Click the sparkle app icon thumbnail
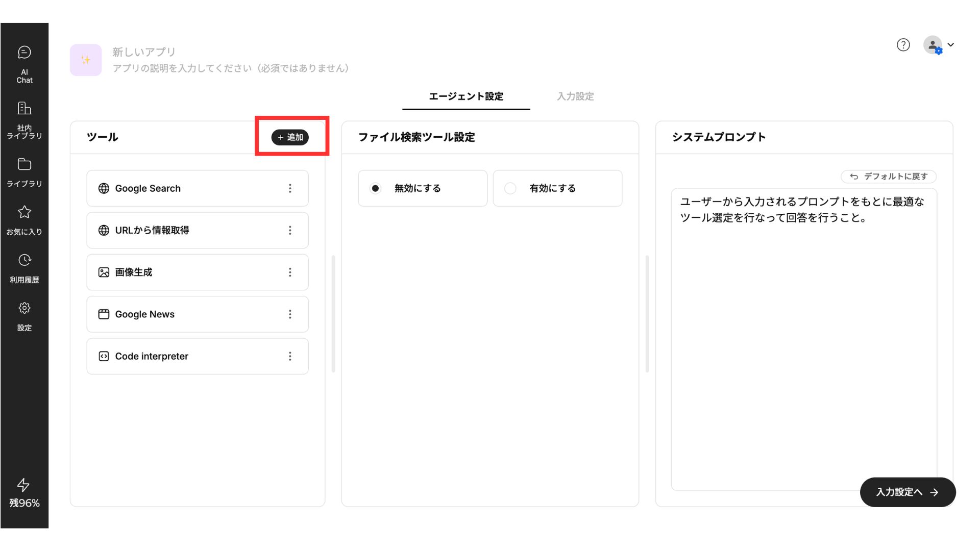The image size is (980, 551). (86, 60)
